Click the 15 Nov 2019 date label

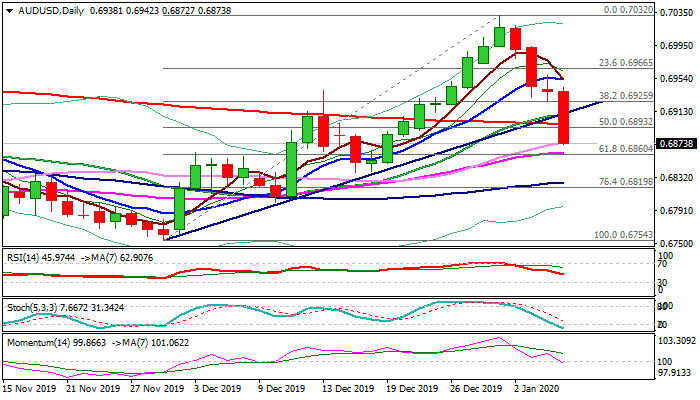point(29,389)
